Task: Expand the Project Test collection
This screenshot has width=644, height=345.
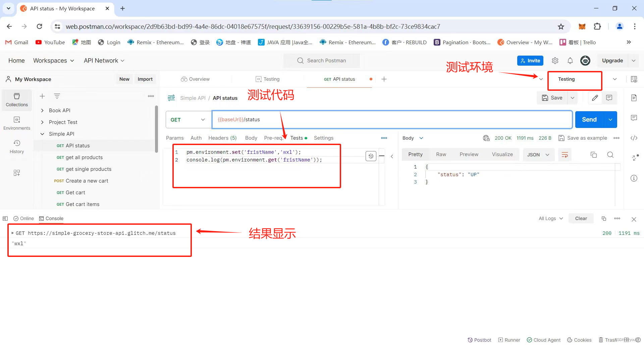Action: coord(42,122)
